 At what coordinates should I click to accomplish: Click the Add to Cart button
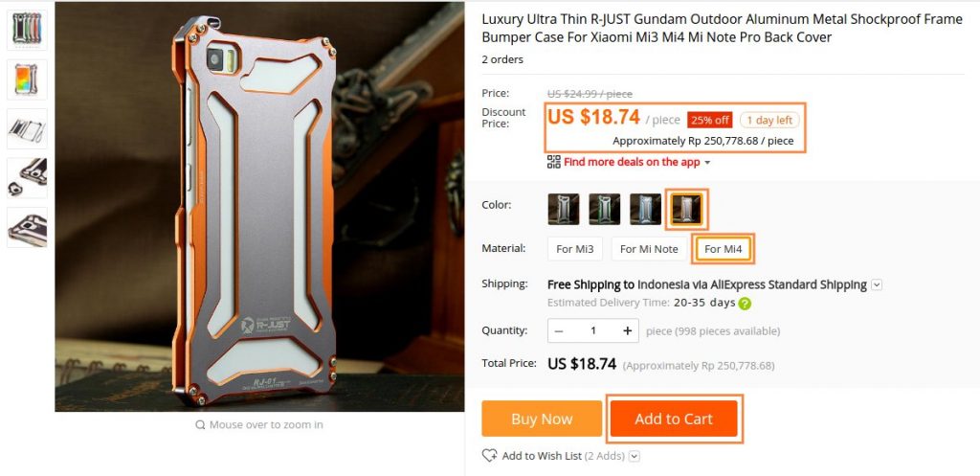(674, 419)
